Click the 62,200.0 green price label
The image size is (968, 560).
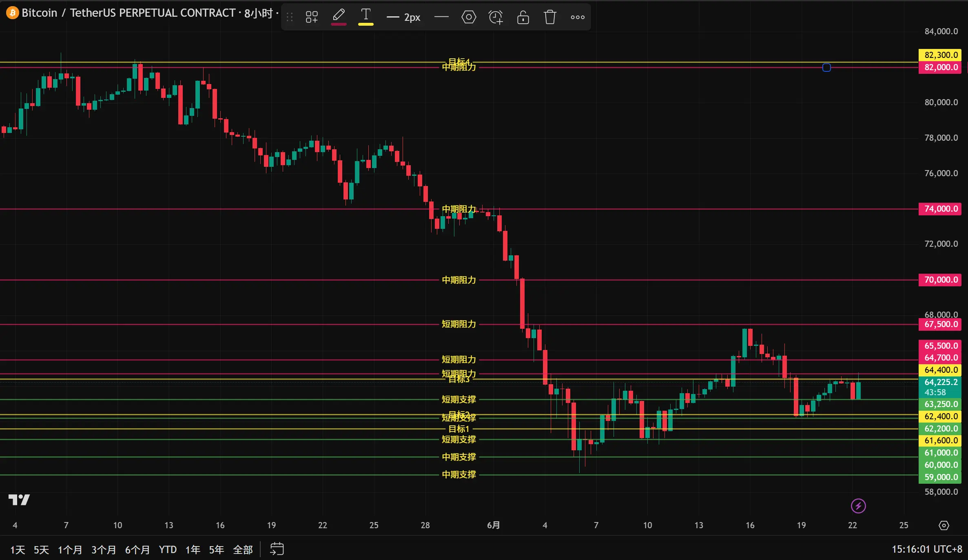940,429
